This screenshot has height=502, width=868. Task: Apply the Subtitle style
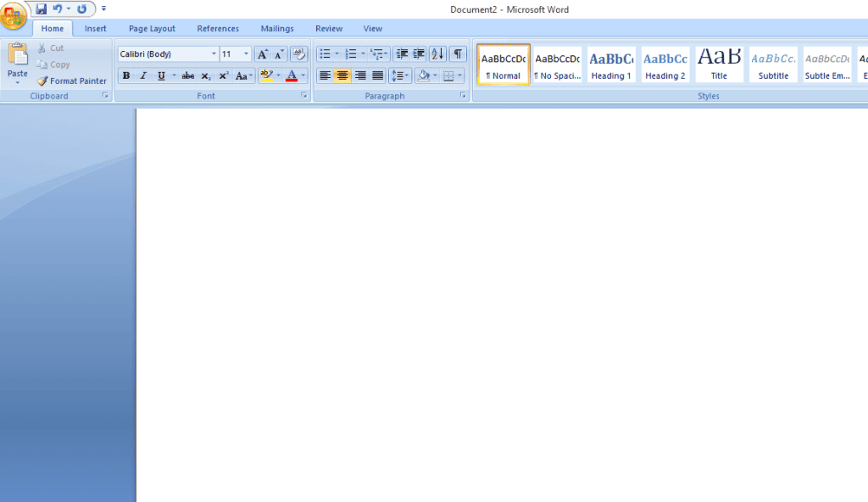point(773,64)
